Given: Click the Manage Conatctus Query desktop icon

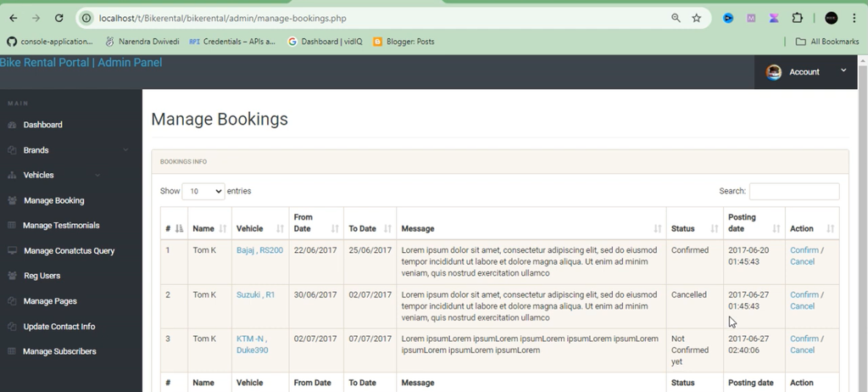Looking at the screenshot, I should [12, 250].
